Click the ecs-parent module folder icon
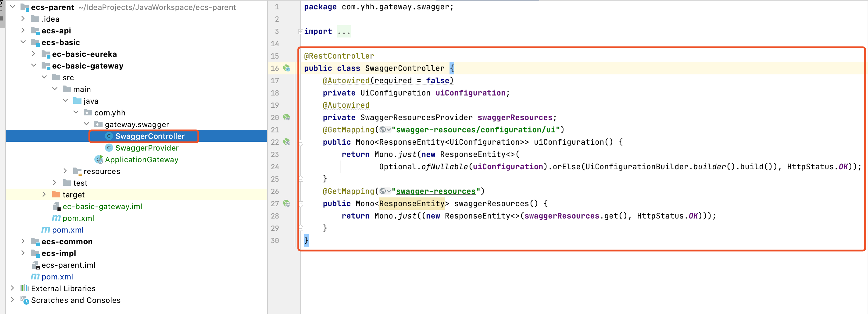This screenshot has width=868, height=314. tap(25, 7)
